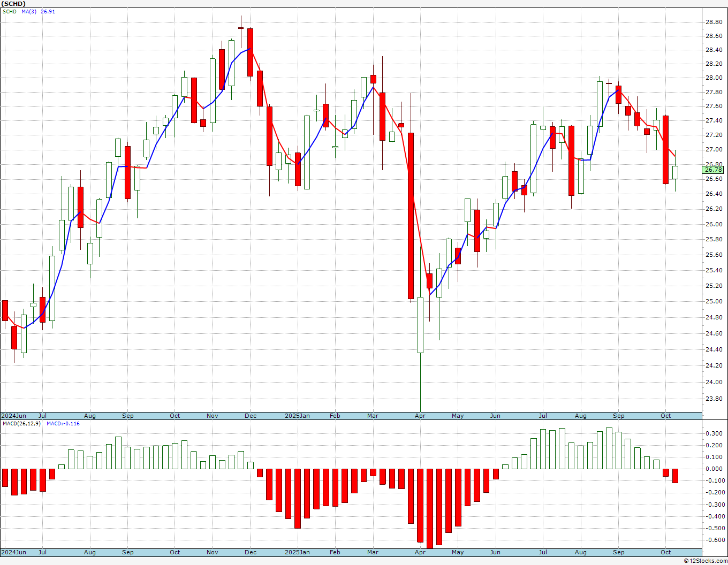The image size is (728, 565).
Task: Select the 0.200 MACD axis label
Action: click(x=714, y=446)
